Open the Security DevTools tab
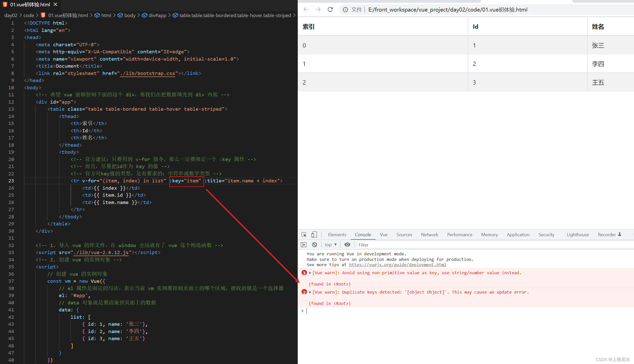The width and height of the screenshot is (634, 364). (546, 235)
